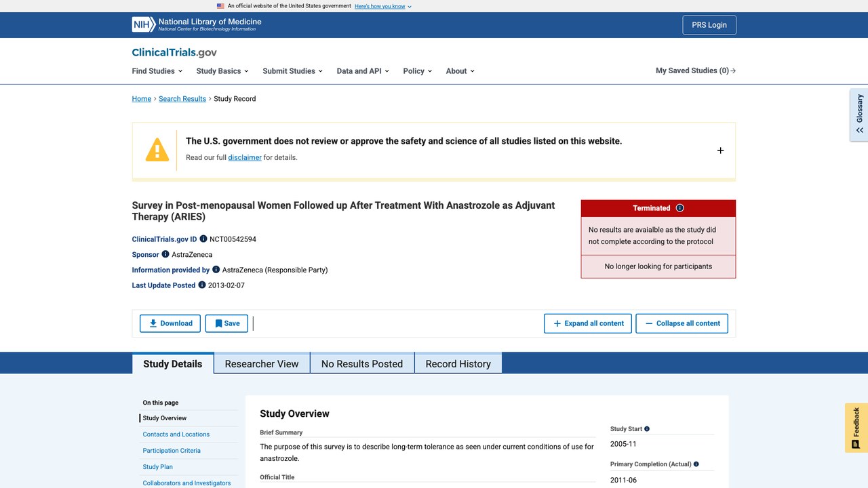Click the info icon beside Last Update Posted

pos(202,285)
